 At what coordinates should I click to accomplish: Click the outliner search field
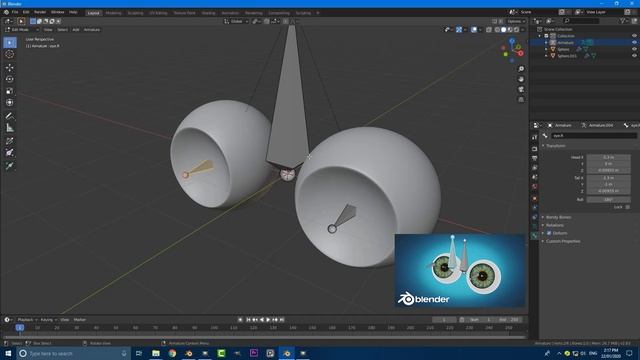coord(582,21)
